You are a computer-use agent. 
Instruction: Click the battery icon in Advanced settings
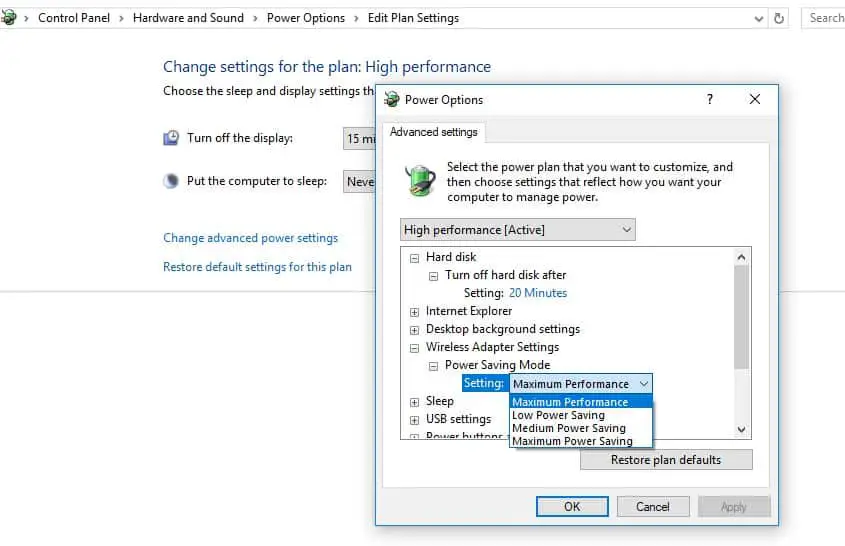pos(420,180)
